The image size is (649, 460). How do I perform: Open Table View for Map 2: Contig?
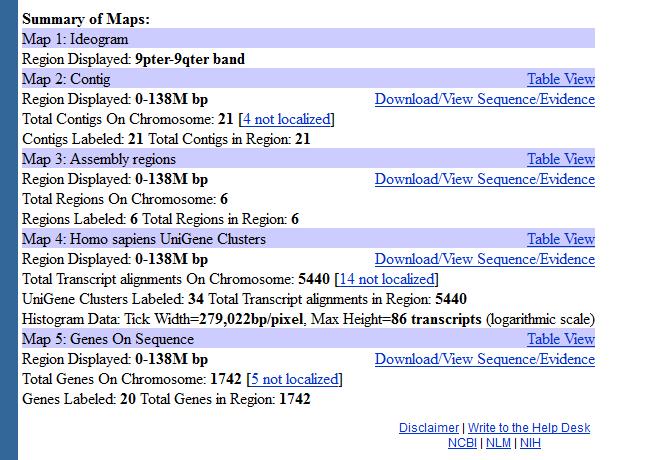(x=561, y=79)
